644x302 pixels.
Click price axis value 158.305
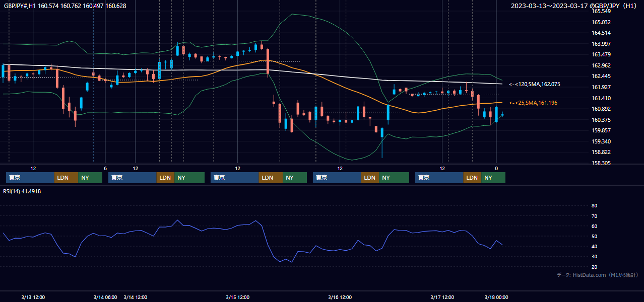(601, 163)
